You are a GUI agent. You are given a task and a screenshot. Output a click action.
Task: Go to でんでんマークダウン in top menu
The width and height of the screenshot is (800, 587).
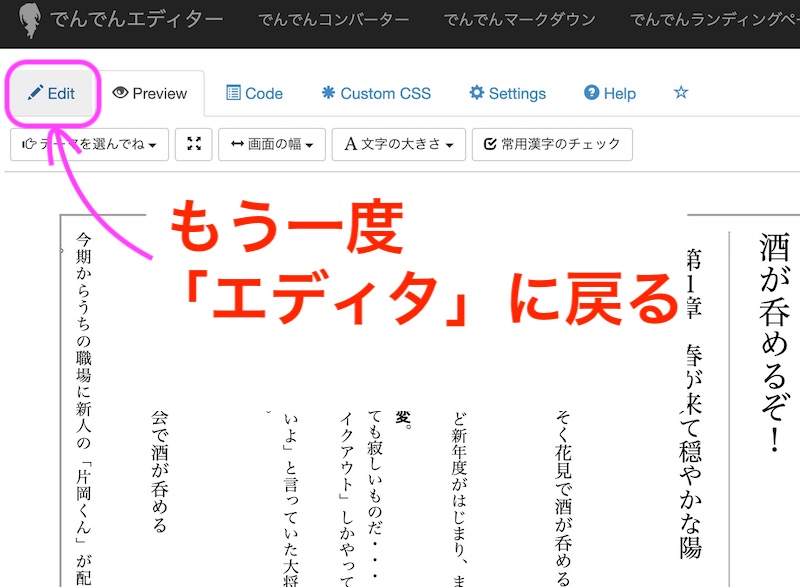click(x=519, y=20)
